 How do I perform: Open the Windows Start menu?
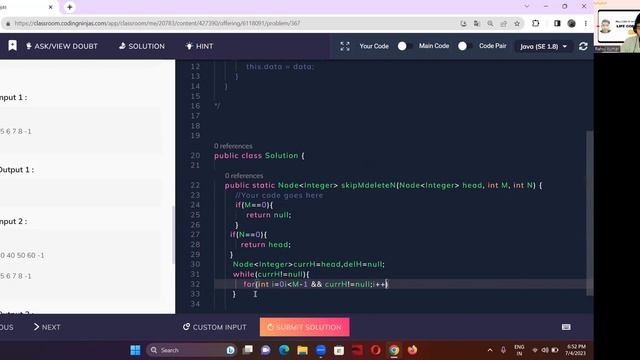pyautogui.click(x=135, y=350)
